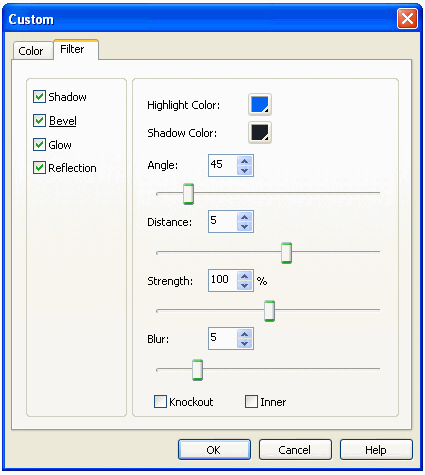
Task: Click the Angle slider handle
Action: click(188, 193)
